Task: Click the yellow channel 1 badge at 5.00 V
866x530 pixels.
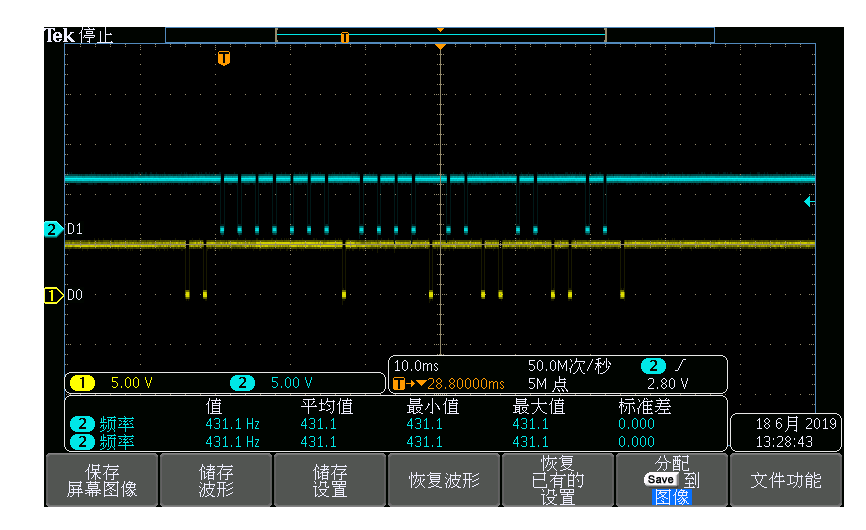Action: coord(82,383)
